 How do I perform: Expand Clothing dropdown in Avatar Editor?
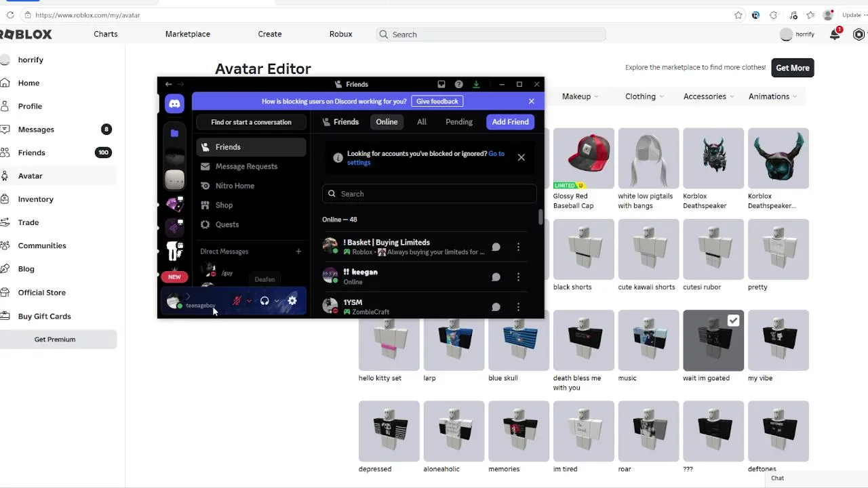click(x=644, y=96)
